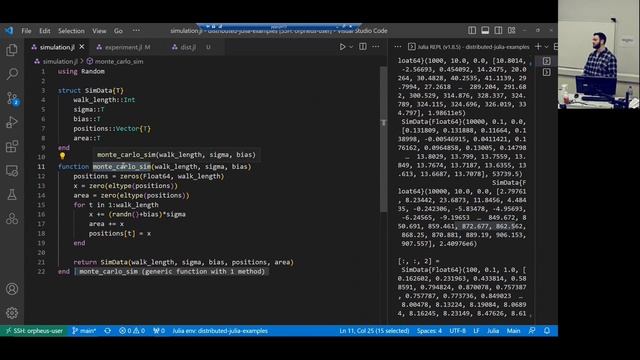The image size is (640, 360).
Task: Open the Go menu
Action: coord(118,31)
